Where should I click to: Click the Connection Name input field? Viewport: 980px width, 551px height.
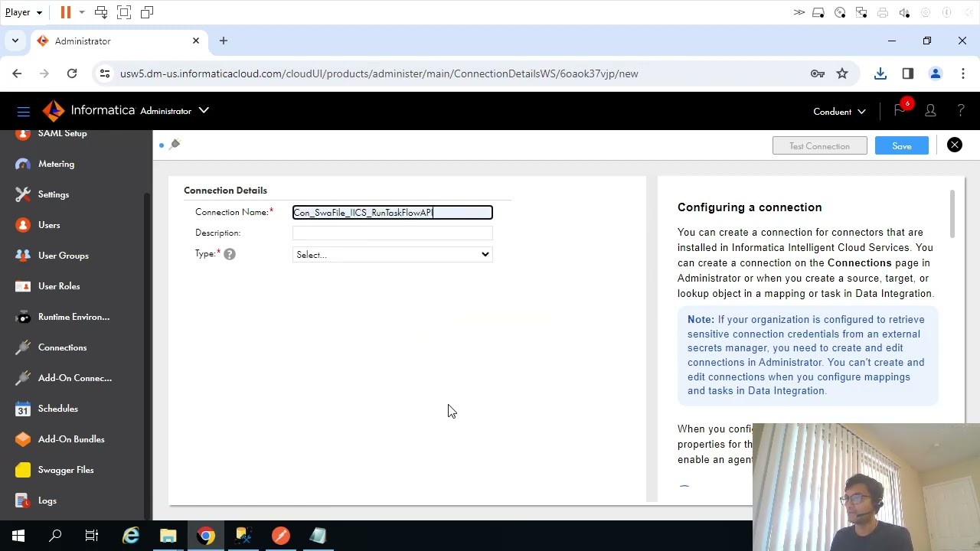pyautogui.click(x=393, y=213)
